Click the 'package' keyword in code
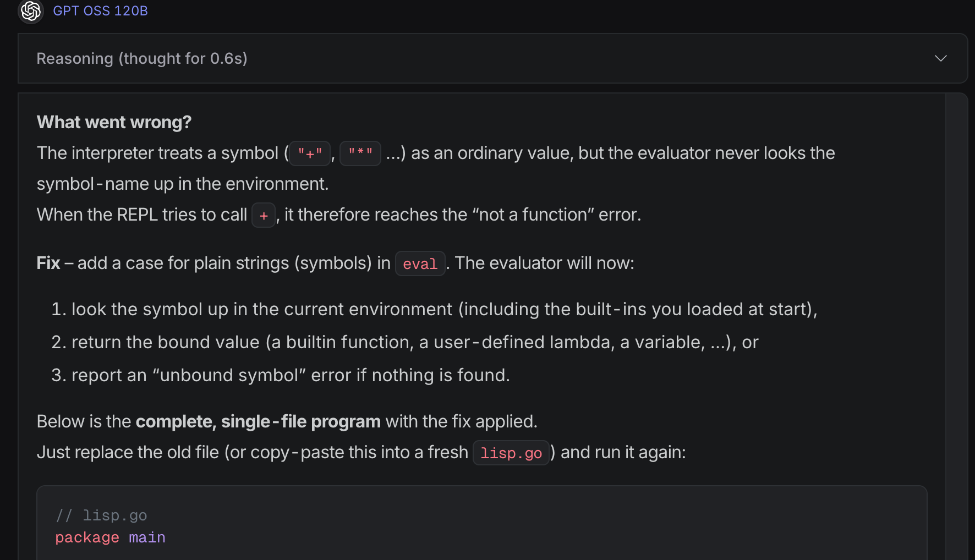The image size is (975, 560). point(87,537)
